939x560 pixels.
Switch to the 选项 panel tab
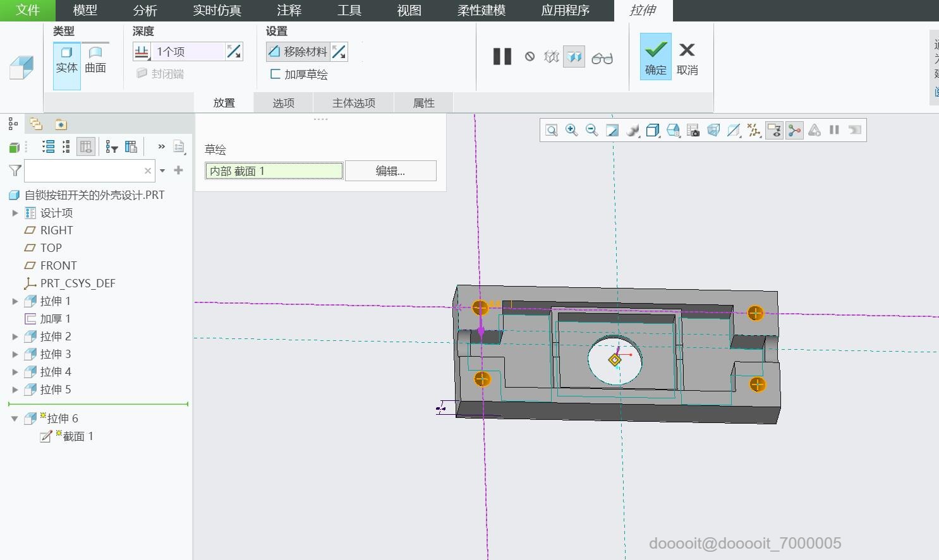pyautogui.click(x=282, y=102)
